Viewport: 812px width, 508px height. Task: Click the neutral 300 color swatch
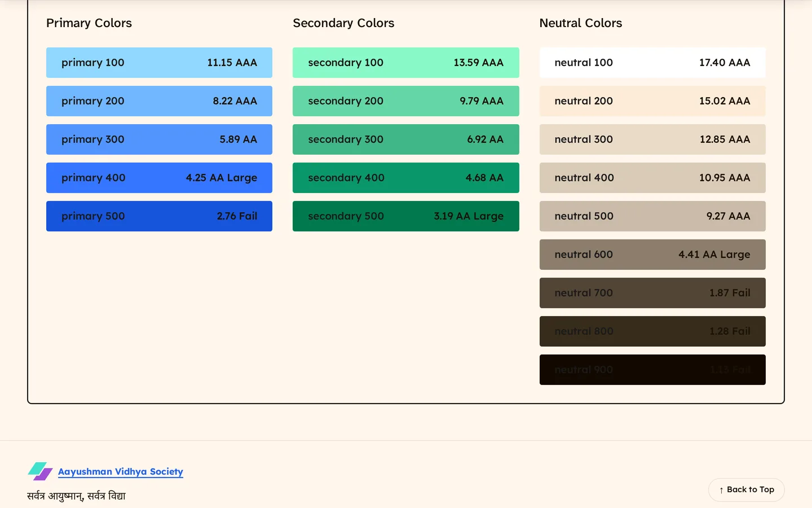652,139
